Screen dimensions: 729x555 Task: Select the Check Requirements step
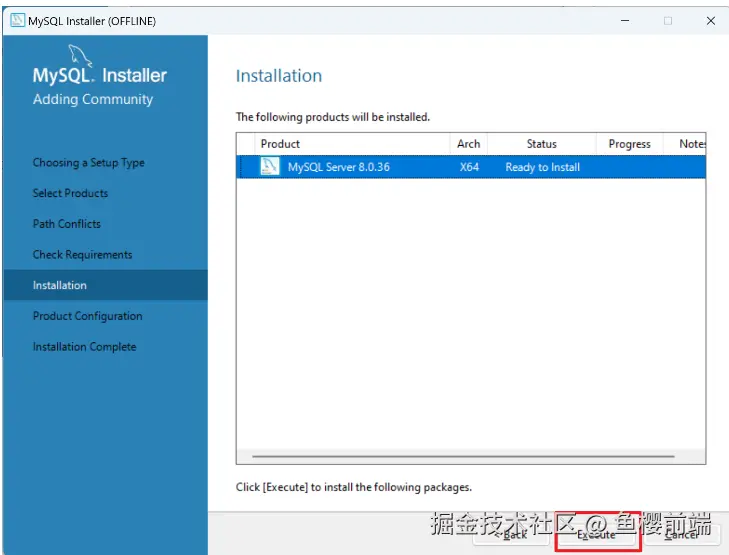82,255
